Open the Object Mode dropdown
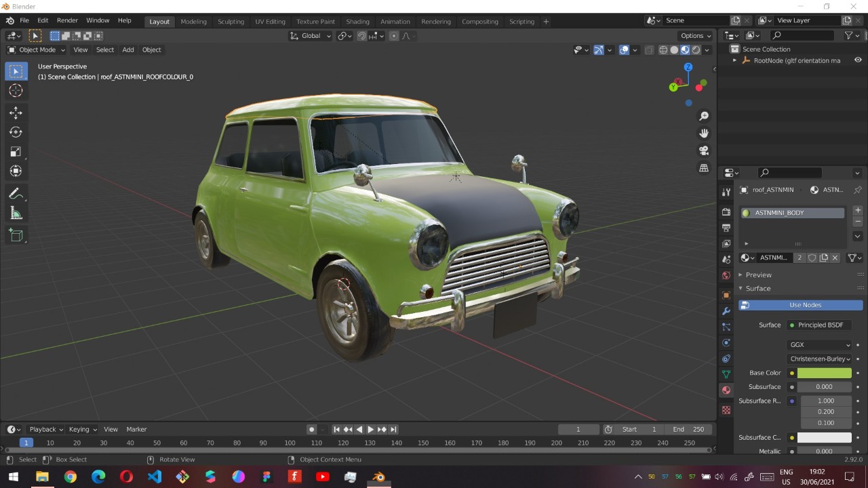Screen dimensions: 868x488 [37, 49]
